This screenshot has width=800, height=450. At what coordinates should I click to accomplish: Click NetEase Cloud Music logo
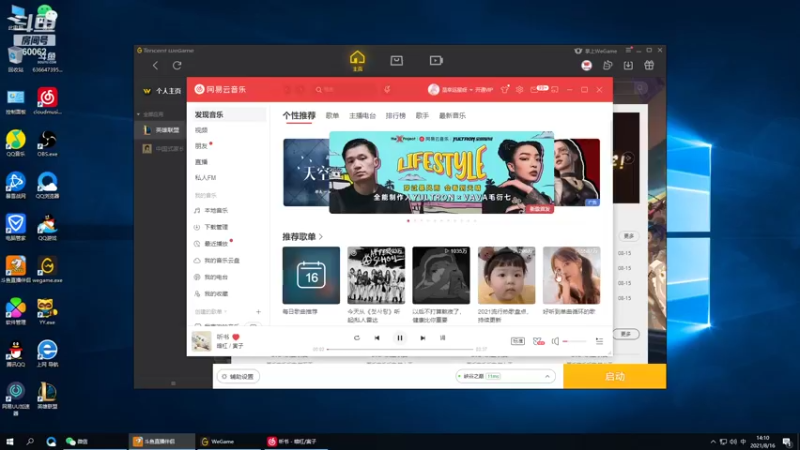click(x=220, y=89)
